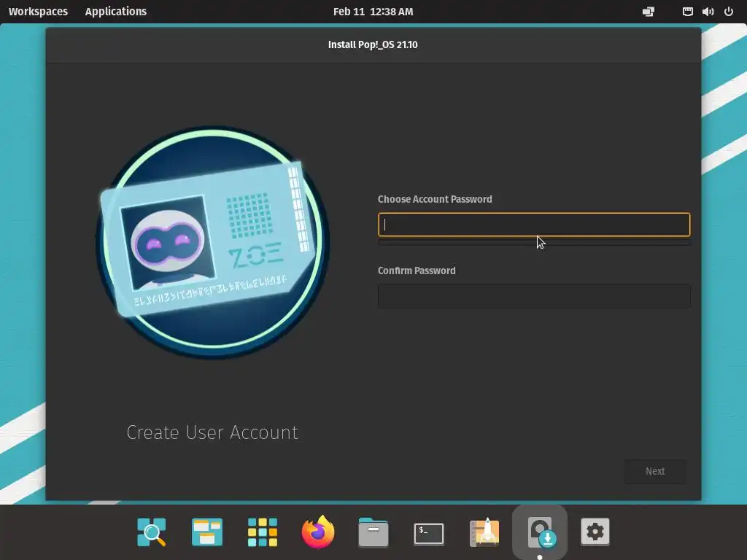The height and width of the screenshot is (560, 747).
Task: Click the password strength bar
Action: tap(534, 242)
